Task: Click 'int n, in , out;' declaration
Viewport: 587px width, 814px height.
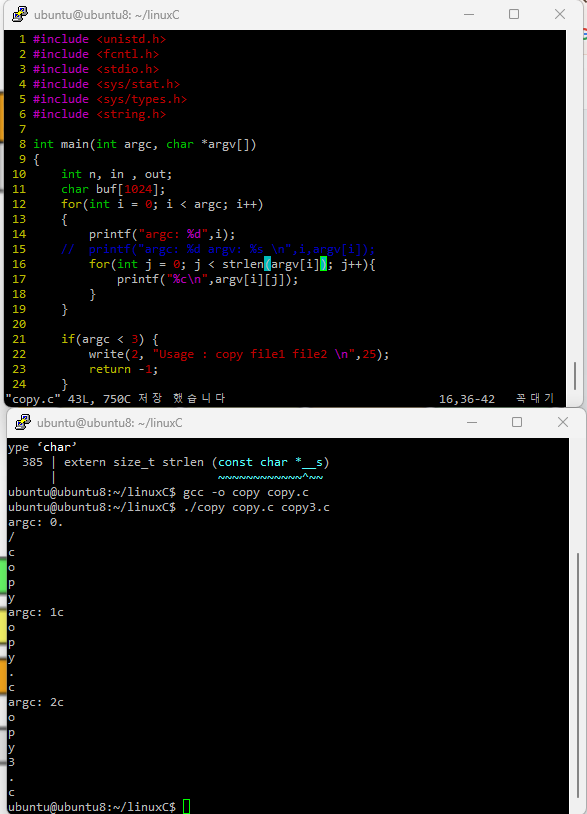Action: click(x=117, y=174)
